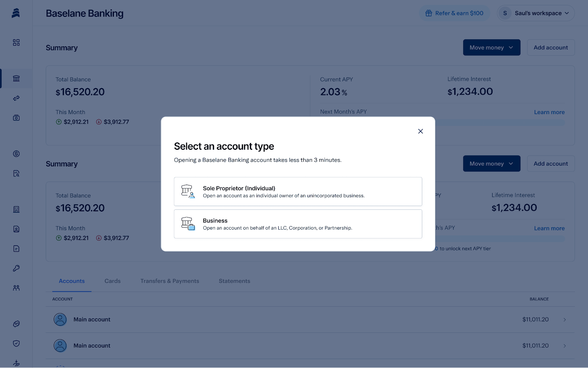Switch to the Accounts tab

pos(72,281)
